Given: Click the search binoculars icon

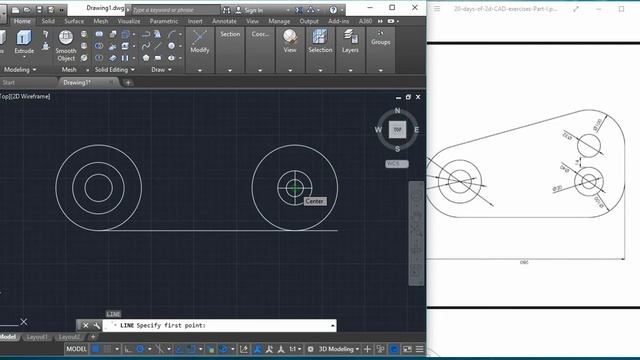Looking at the screenshot, I should coord(227,10).
